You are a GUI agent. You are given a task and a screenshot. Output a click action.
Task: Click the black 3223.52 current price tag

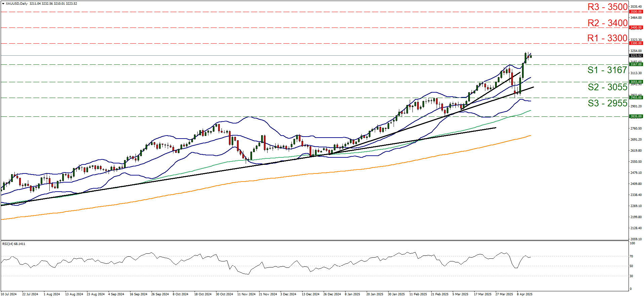(x=636, y=56)
